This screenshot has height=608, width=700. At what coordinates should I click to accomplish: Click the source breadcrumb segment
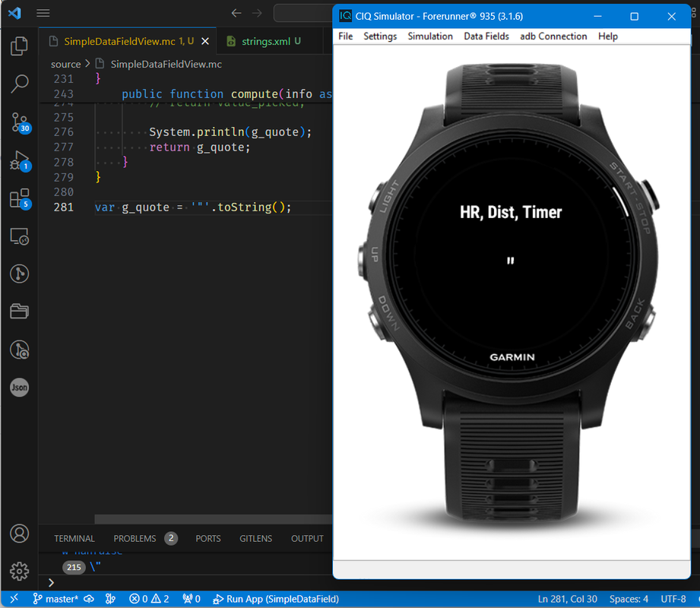point(65,65)
